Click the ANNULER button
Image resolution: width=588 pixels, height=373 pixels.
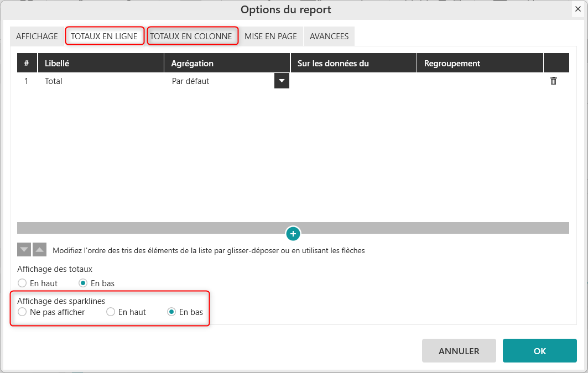point(459,351)
